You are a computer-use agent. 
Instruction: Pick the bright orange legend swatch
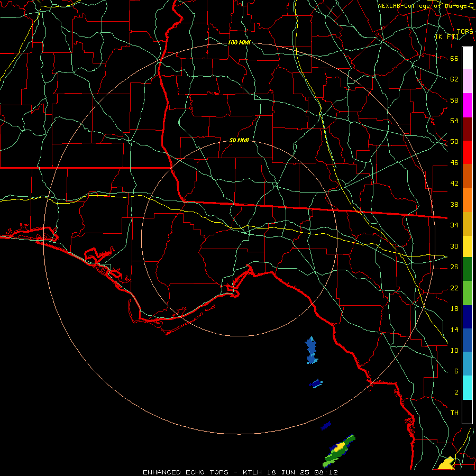[467, 199]
